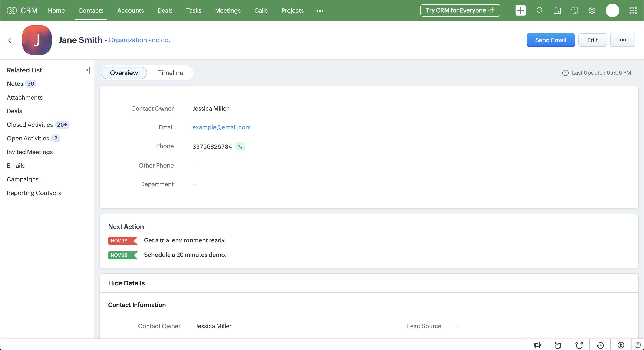Click the NOV 19 red date flag

(123, 241)
